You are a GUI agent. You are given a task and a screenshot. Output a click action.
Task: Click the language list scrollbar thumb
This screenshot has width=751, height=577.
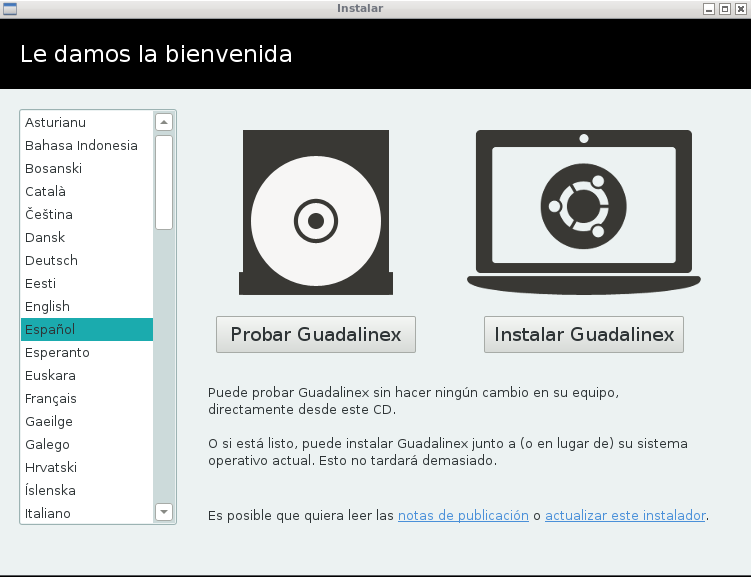[164, 182]
